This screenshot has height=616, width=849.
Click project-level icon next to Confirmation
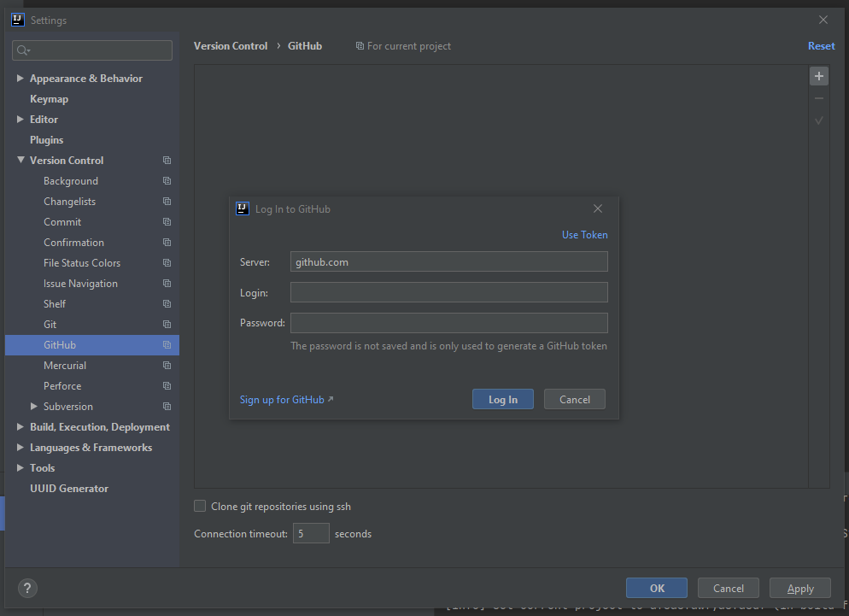(167, 243)
